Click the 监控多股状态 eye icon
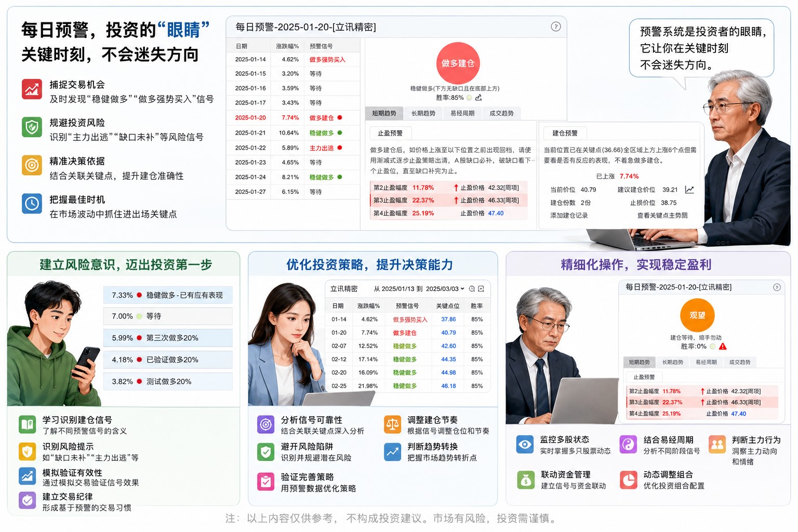798x532 pixels. pyautogui.click(x=525, y=444)
